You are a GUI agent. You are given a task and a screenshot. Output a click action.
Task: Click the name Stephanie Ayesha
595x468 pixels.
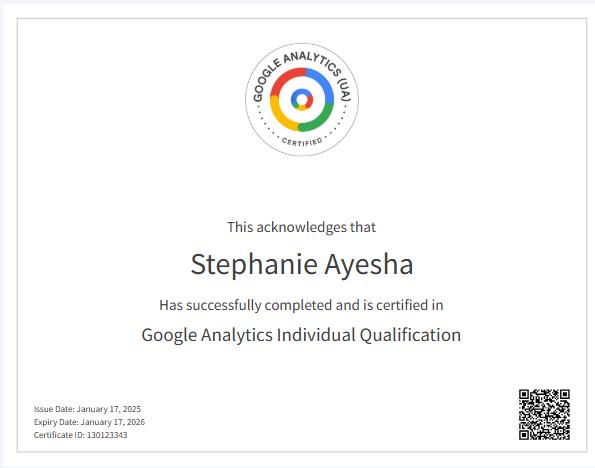tap(302, 265)
